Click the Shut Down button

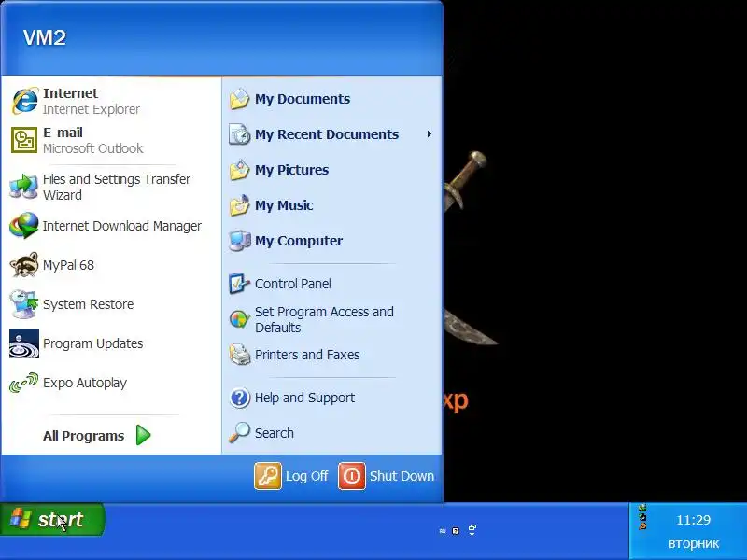pos(387,476)
